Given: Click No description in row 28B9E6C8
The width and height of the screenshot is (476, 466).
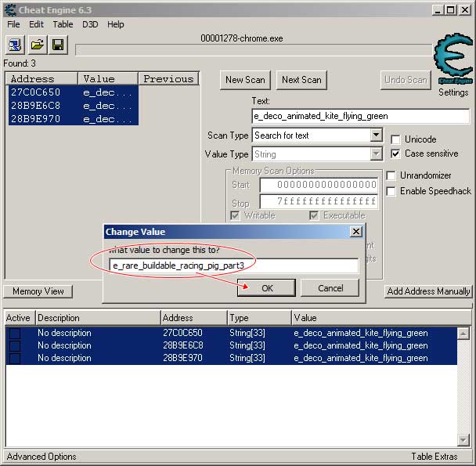Looking at the screenshot, I should tap(64, 345).
